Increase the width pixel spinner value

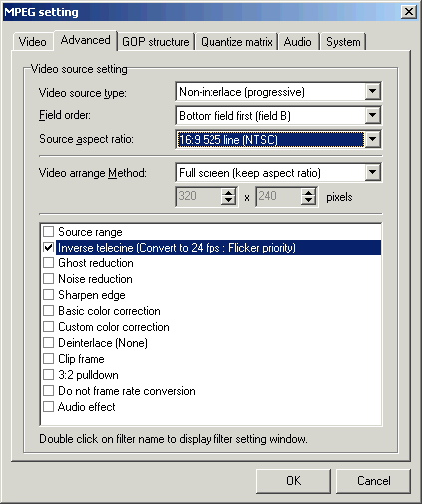coord(228,192)
